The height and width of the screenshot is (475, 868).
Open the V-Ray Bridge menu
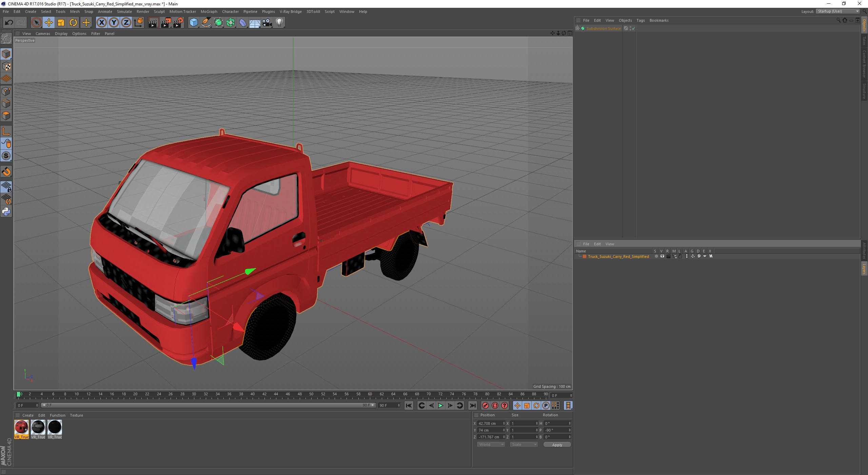(x=291, y=12)
